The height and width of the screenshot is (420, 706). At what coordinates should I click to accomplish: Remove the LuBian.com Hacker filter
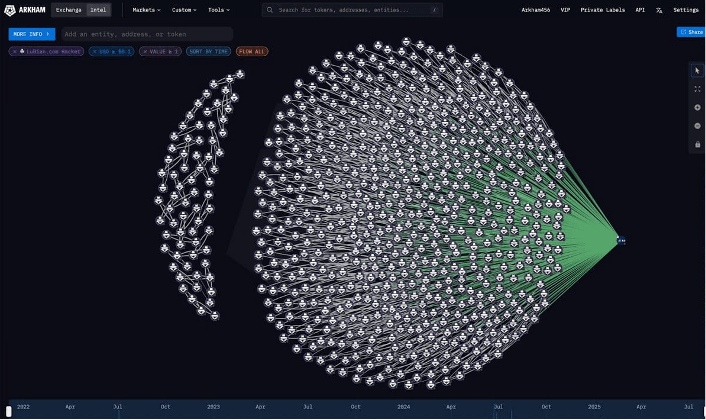click(14, 51)
